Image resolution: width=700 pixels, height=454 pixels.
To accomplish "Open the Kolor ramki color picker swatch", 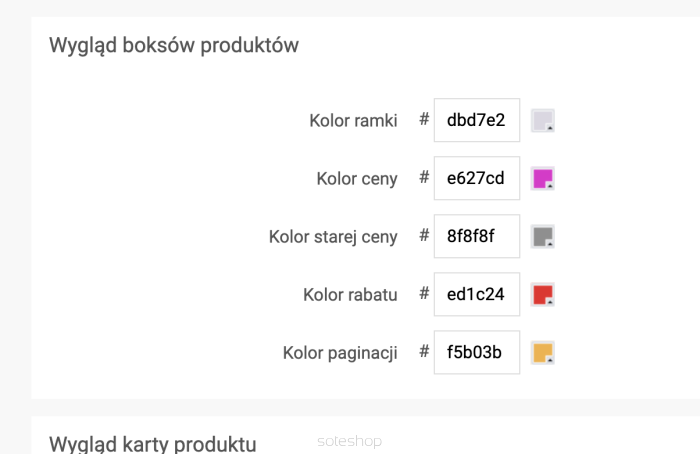I will 542,121.
